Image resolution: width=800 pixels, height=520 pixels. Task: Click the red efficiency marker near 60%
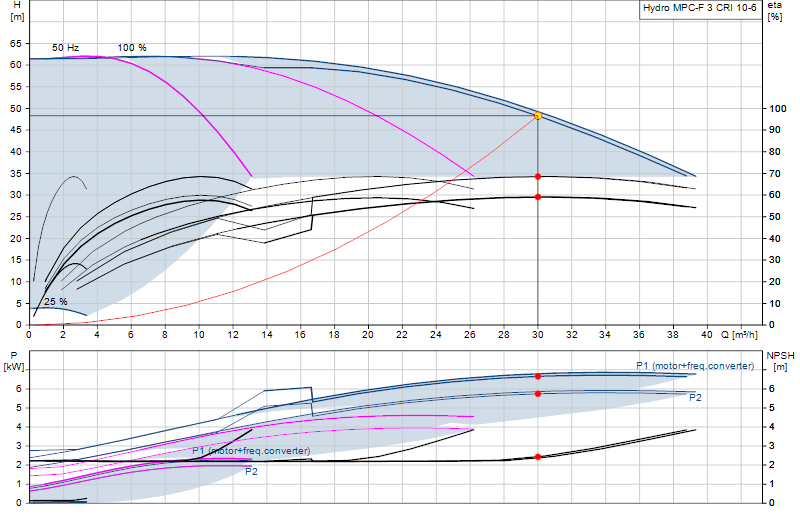point(538,197)
